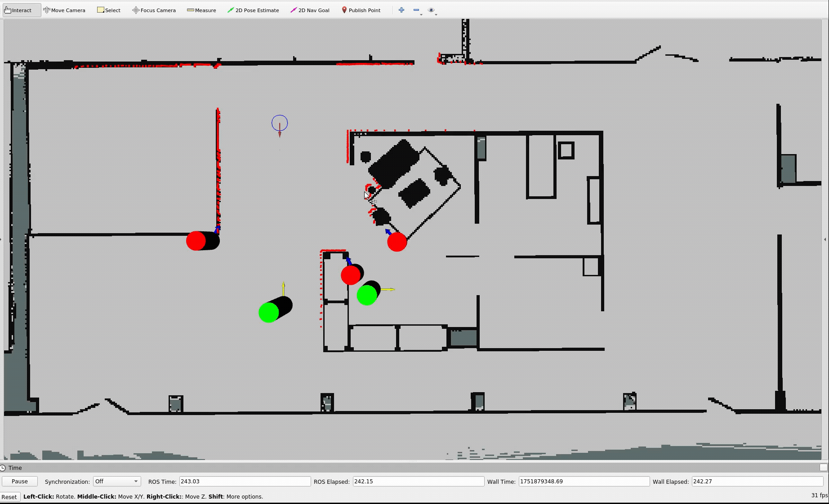Expand the hidden left side panel handle

[x=1, y=239]
